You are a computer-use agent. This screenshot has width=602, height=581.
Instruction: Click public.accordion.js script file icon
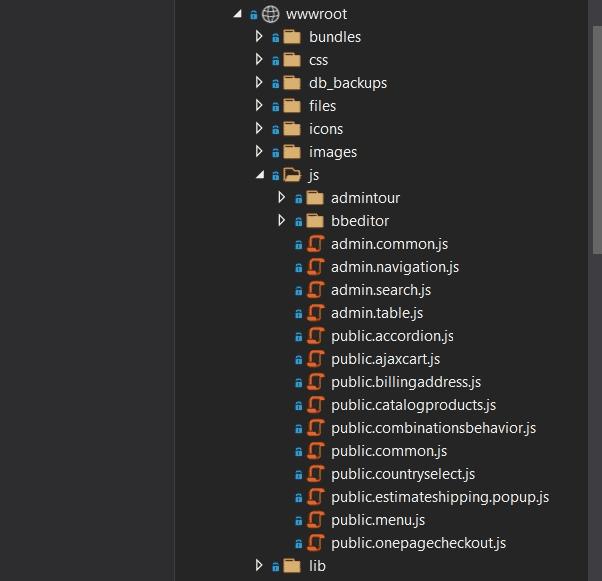pyautogui.click(x=316, y=336)
